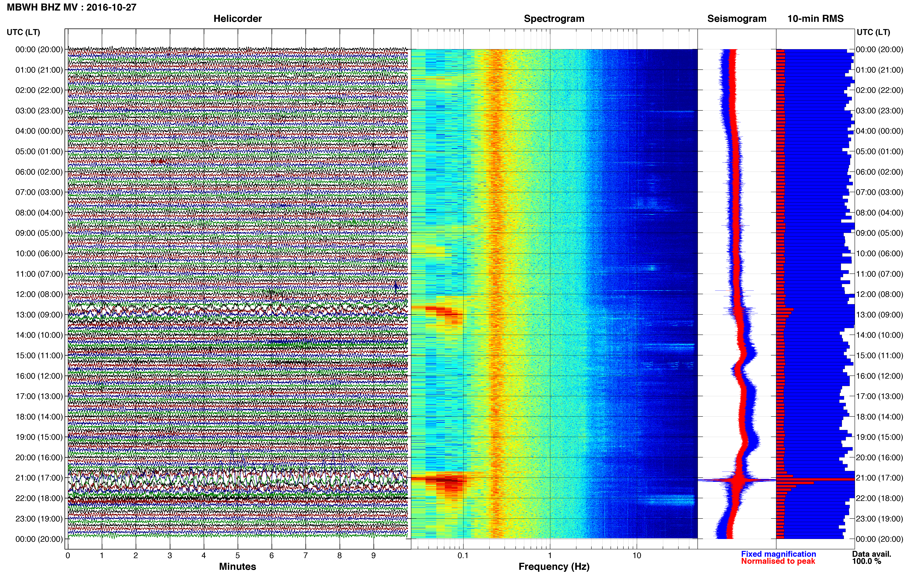Click the "1" Hz tick on the frequency axis
Viewport: 924px width, 578px height.
[550, 555]
